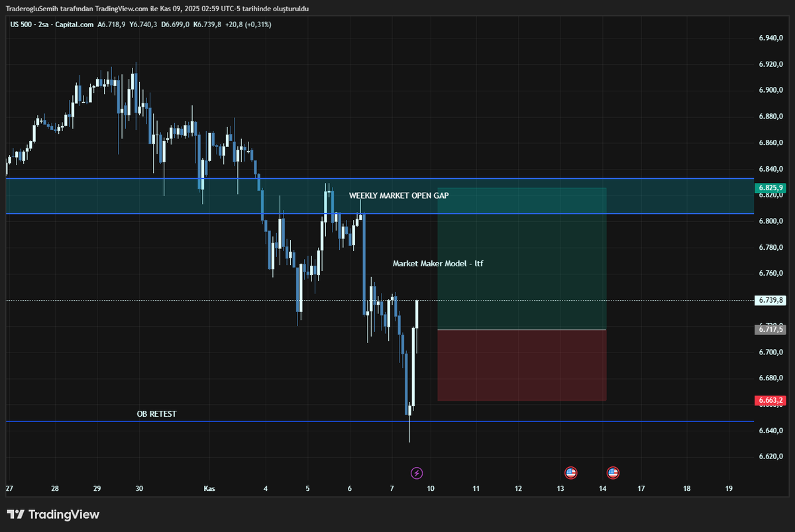Click price axis label 6.800,0
The image size is (795, 532).
pyautogui.click(x=771, y=221)
